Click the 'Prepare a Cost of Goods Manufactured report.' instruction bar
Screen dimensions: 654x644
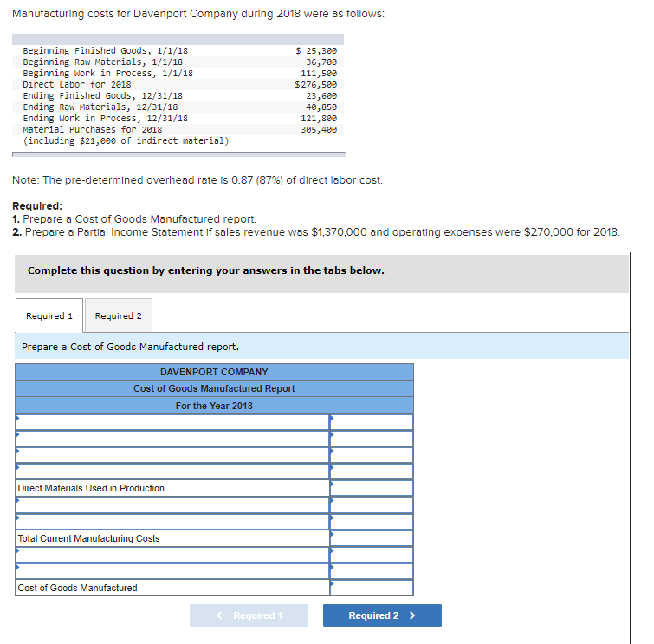point(321,347)
